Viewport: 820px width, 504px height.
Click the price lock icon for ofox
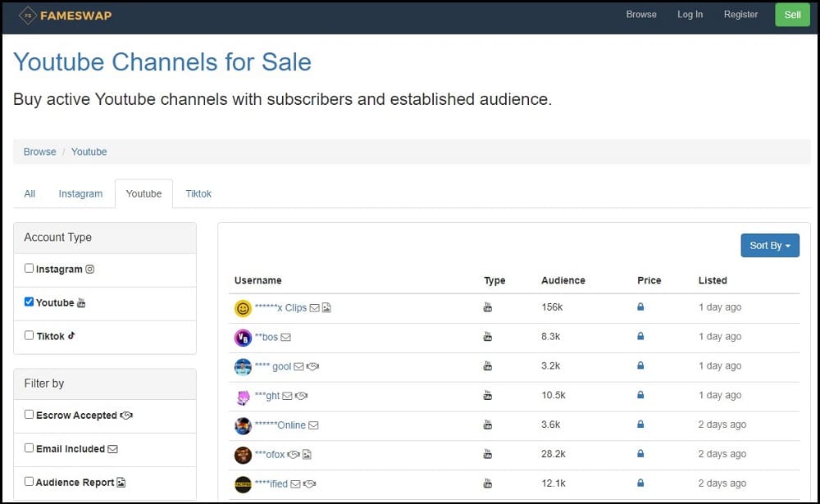[640, 454]
